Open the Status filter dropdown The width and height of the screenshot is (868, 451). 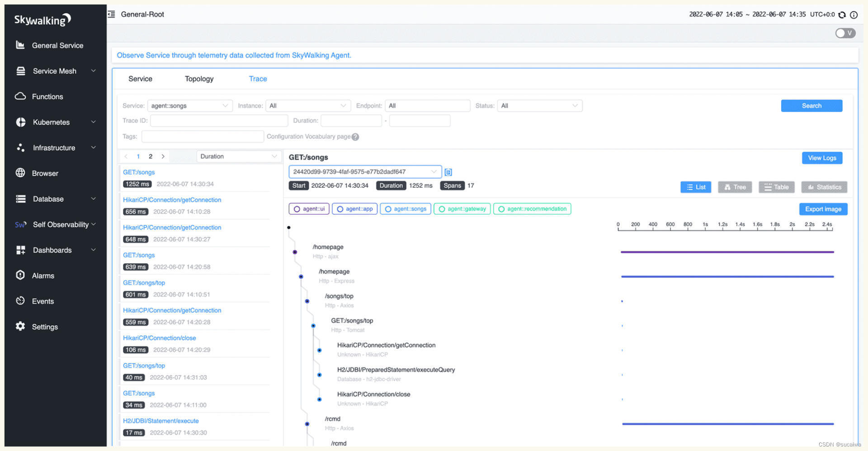click(539, 106)
